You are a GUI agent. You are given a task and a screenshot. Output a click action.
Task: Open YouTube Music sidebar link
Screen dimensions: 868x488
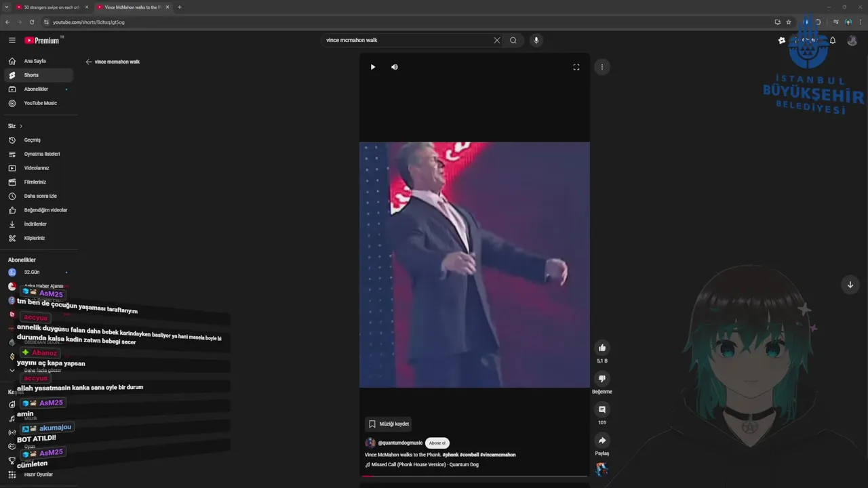tap(39, 103)
